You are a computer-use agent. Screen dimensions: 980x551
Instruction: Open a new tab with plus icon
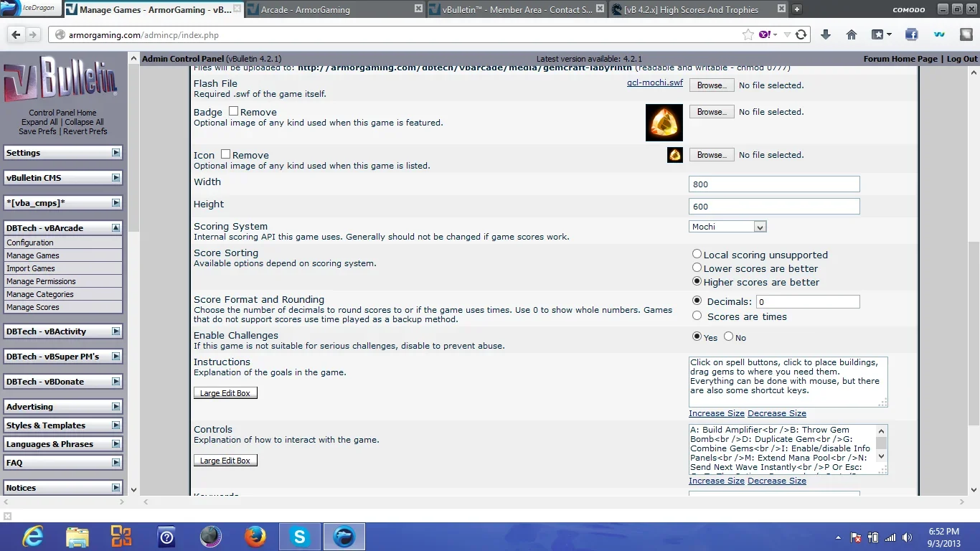click(797, 9)
